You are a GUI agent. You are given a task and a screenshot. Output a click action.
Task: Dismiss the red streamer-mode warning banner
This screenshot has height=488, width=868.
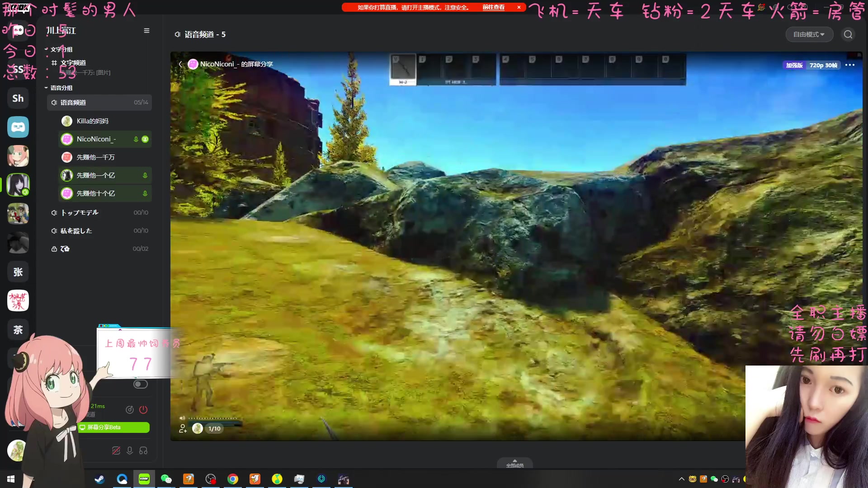point(519,7)
